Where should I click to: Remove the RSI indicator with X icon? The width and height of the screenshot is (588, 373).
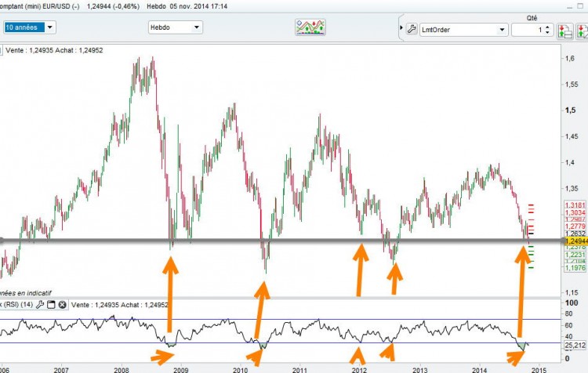[62, 305]
